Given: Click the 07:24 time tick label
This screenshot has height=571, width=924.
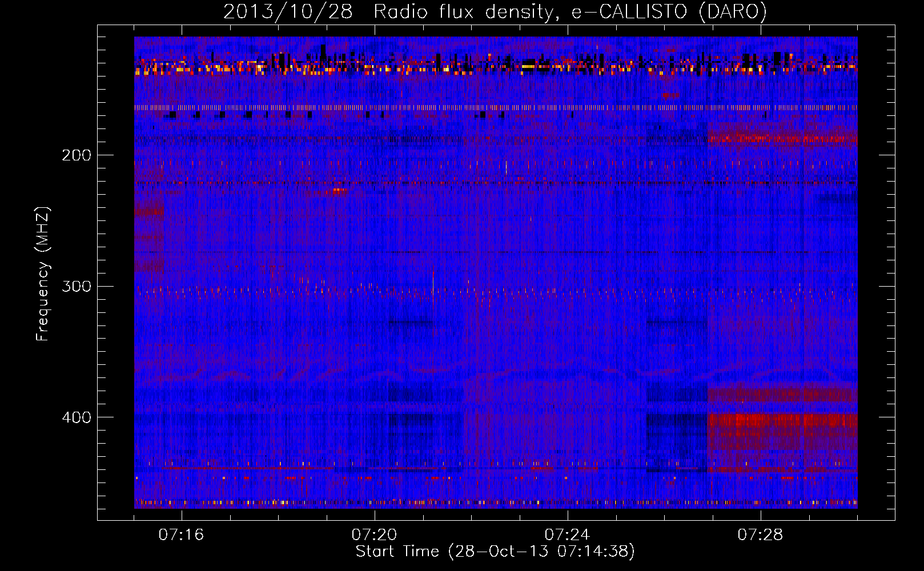Looking at the screenshot, I should point(568,535).
